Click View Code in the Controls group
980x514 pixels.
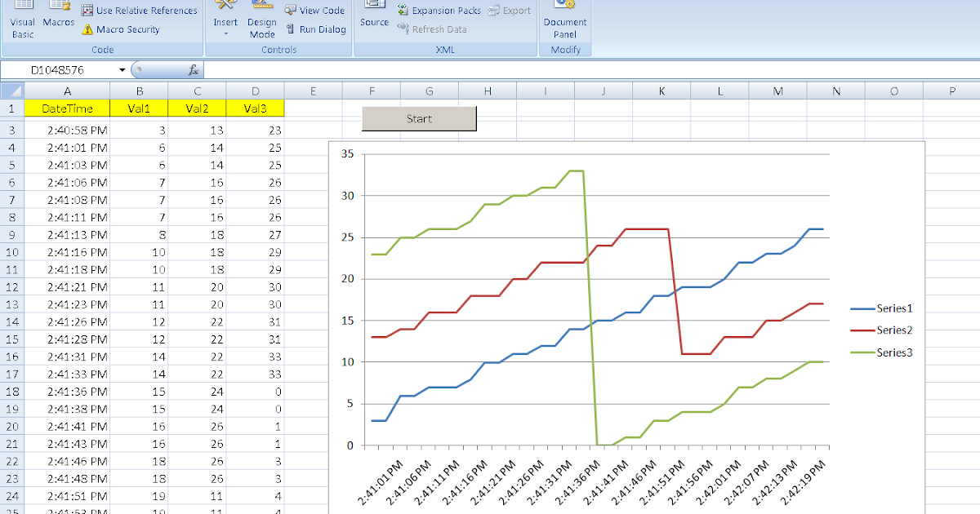pyautogui.click(x=314, y=10)
